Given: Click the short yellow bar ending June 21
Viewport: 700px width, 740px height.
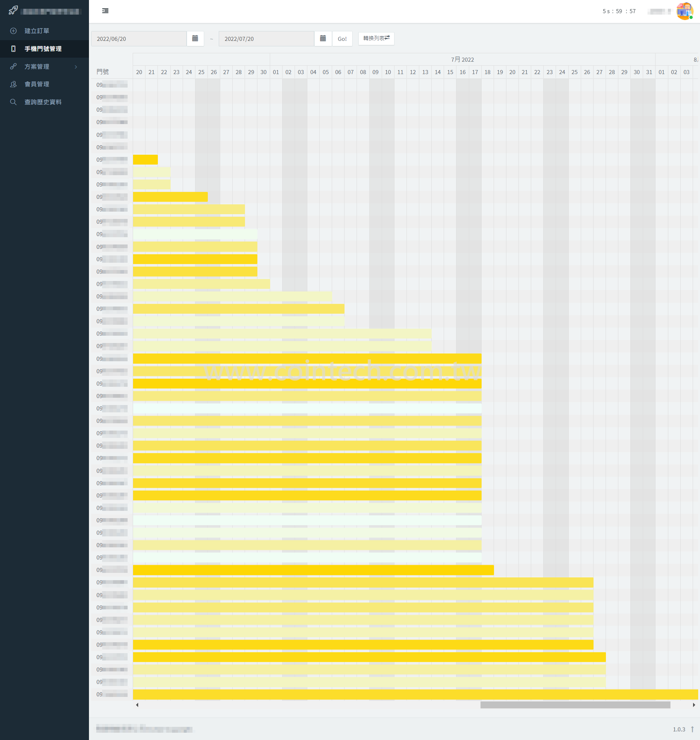Looking at the screenshot, I should click(145, 160).
